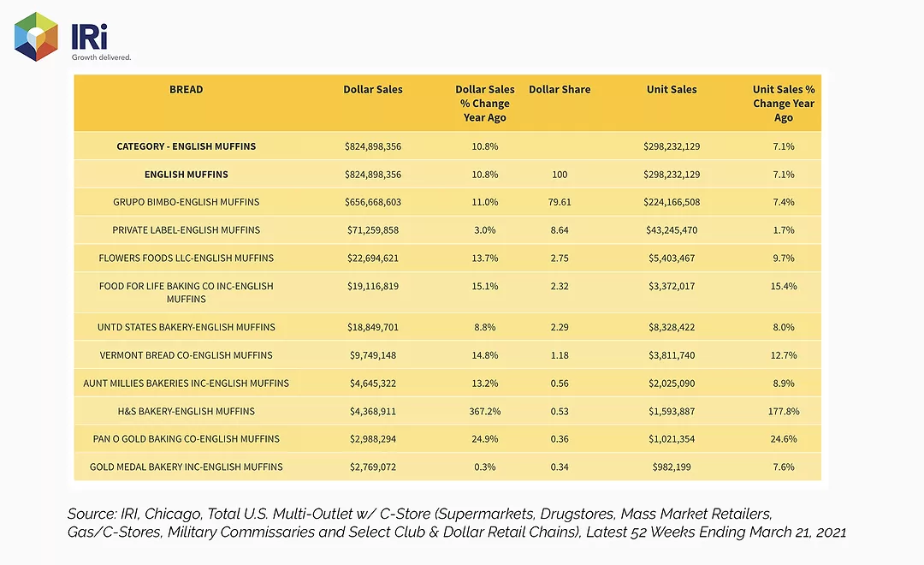Select the $43,245,470 unit sales value

672,230
